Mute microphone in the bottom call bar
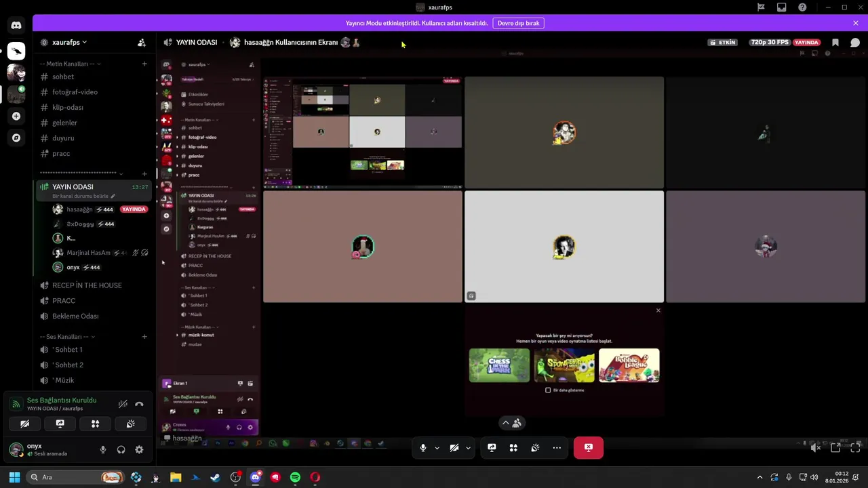868x488 pixels. coord(422,447)
